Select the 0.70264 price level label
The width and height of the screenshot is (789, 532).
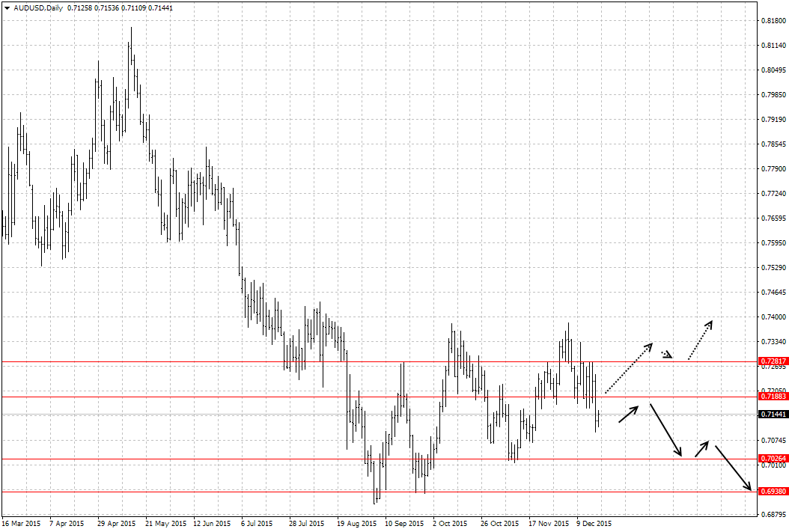coord(773,459)
